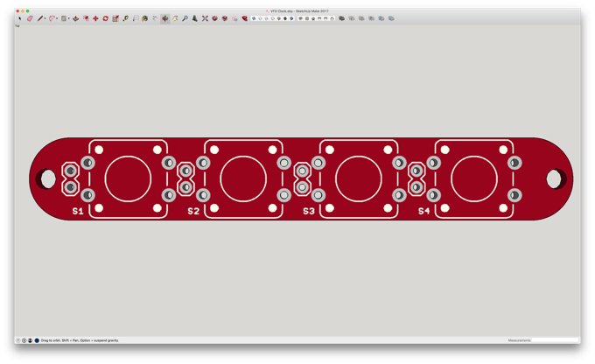595x364 pixels.
Task: Switch to Shaded face style
Action: pyautogui.click(x=278, y=18)
